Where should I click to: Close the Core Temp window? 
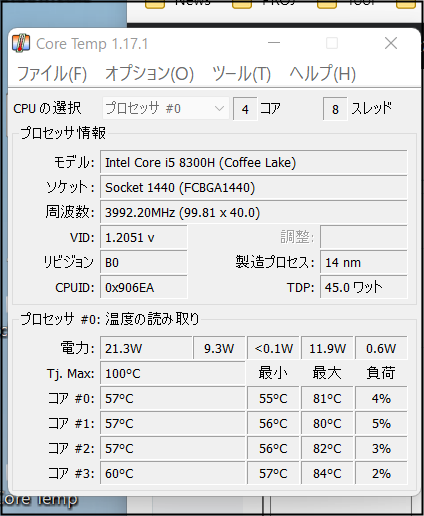(391, 43)
